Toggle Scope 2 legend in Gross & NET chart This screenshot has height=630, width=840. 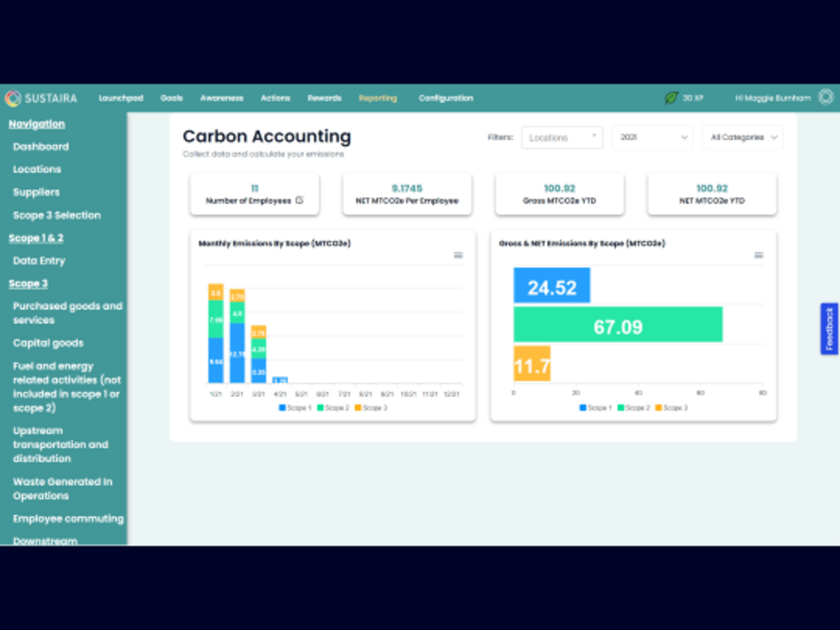tap(634, 407)
